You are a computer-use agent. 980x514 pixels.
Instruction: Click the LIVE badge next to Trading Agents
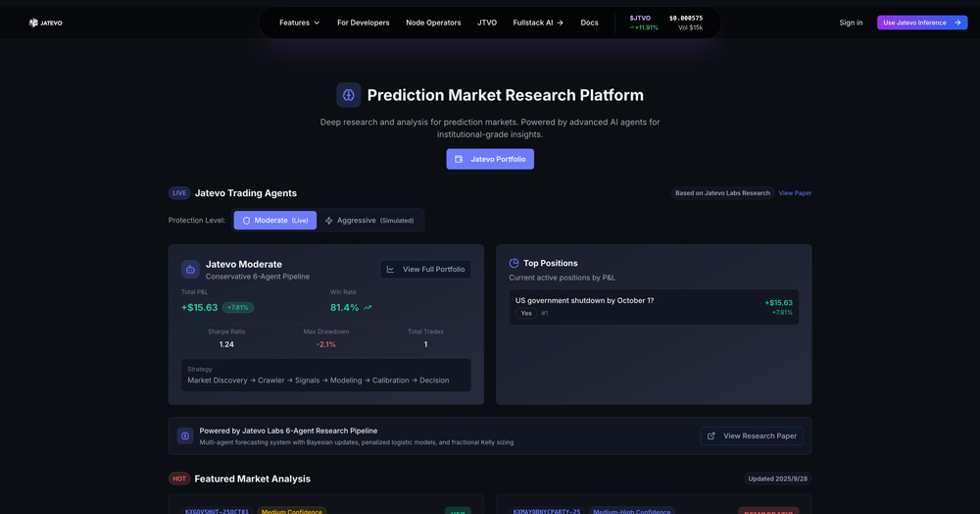pyautogui.click(x=179, y=193)
